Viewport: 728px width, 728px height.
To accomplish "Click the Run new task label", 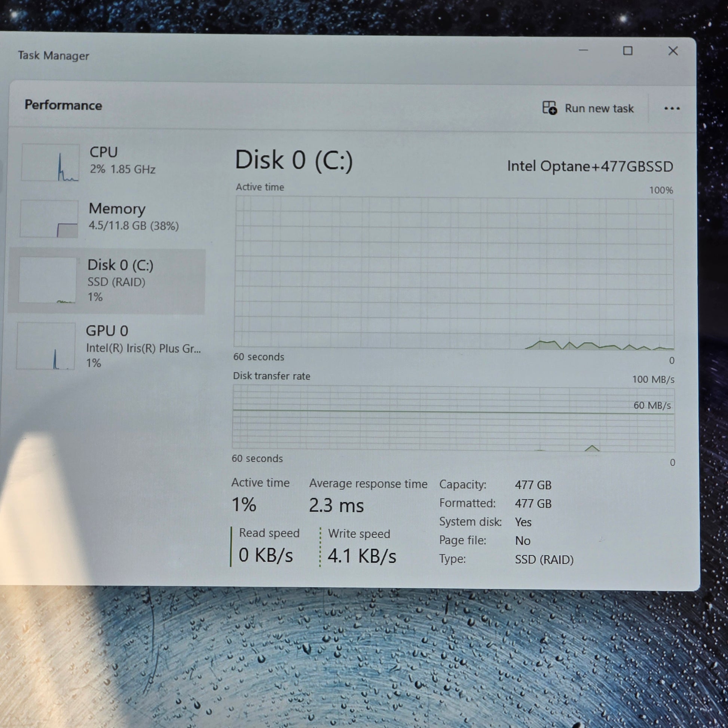I will 599,108.
